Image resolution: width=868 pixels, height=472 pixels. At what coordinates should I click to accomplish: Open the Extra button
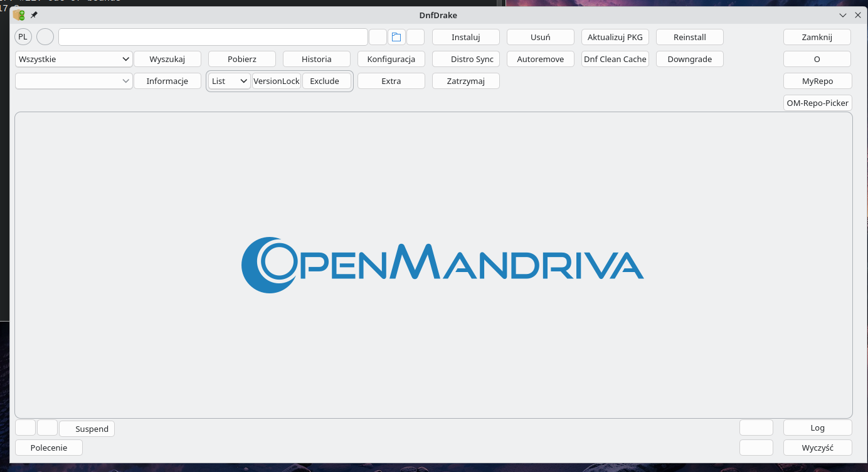point(391,81)
